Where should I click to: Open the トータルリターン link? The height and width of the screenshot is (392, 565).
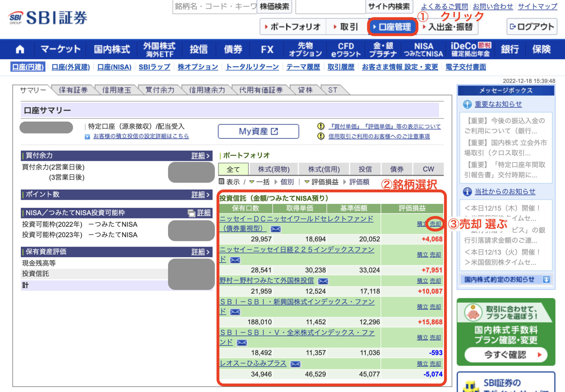tap(252, 67)
